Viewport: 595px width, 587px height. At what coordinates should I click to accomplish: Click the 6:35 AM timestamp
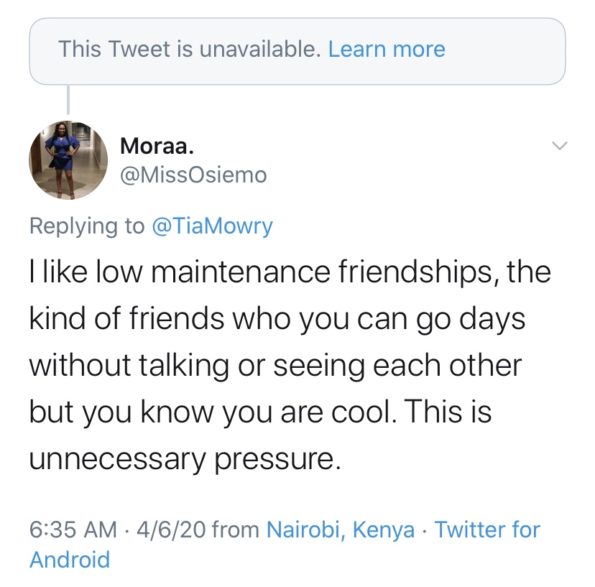(x=73, y=529)
